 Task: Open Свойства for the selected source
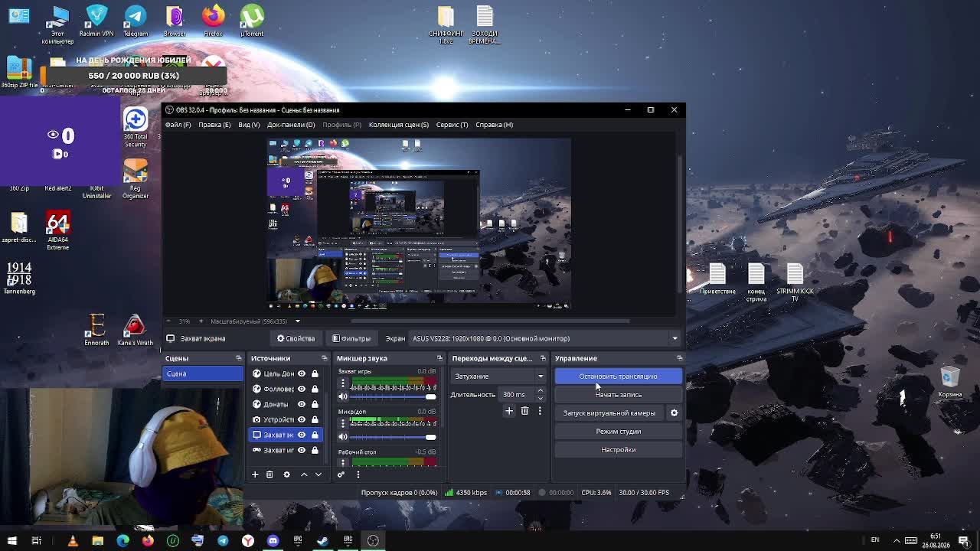tap(296, 338)
